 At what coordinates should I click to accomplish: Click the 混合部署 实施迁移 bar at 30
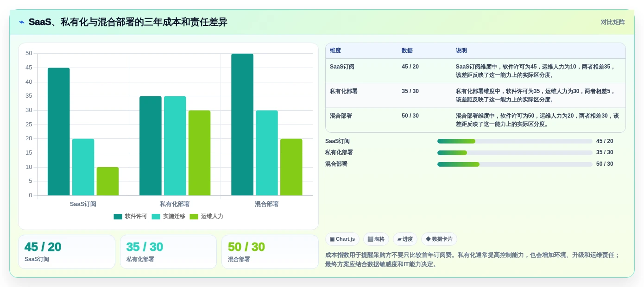pos(267,153)
